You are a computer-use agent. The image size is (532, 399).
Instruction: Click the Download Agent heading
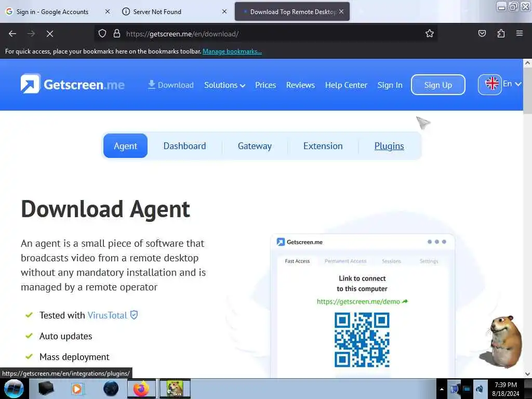tap(105, 209)
